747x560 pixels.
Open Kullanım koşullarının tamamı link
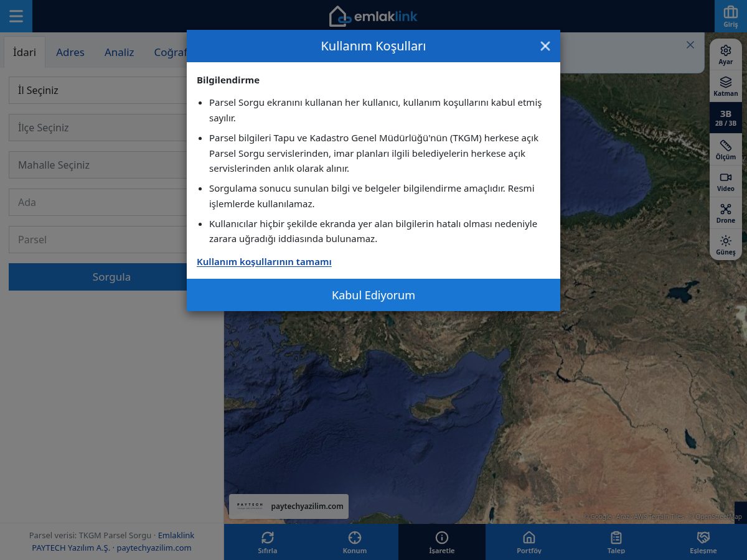tap(264, 262)
